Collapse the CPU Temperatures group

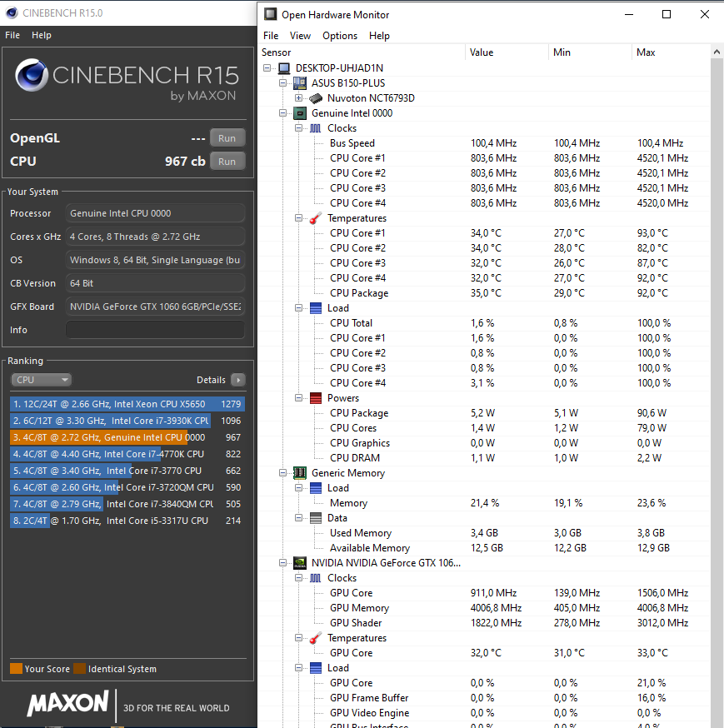[298, 218]
